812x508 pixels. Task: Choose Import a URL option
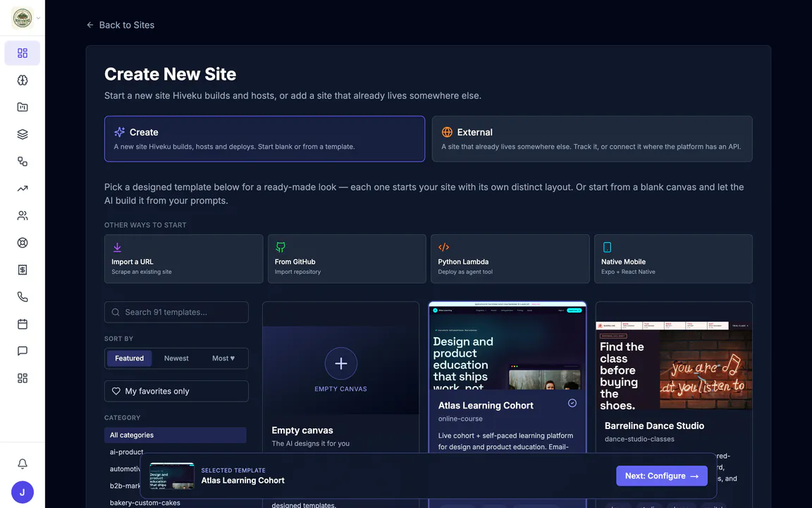pos(183,259)
